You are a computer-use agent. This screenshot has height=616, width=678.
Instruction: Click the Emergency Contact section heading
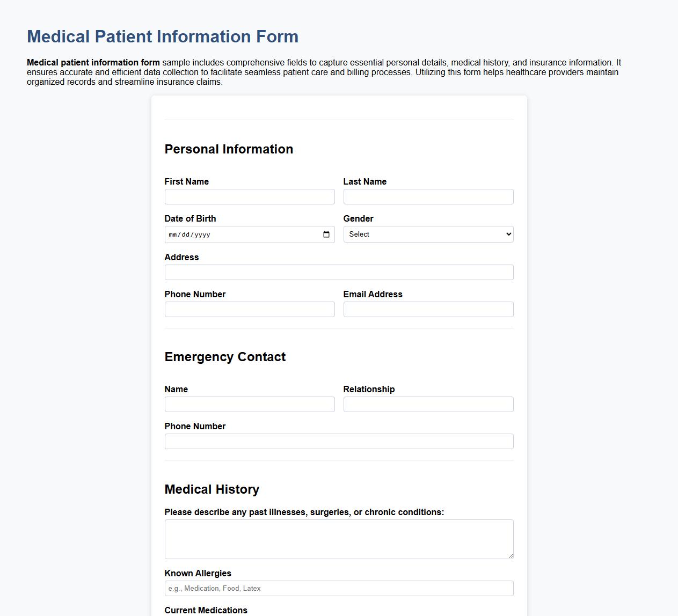tap(225, 357)
